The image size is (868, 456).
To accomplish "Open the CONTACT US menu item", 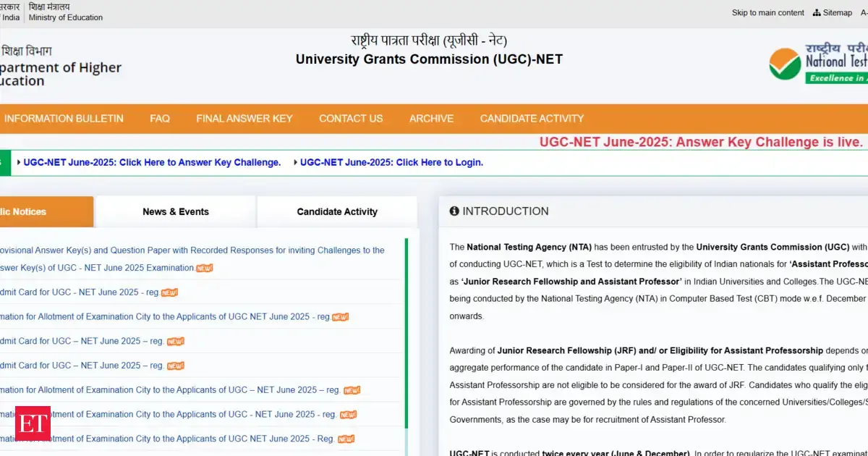I will (x=351, y=119).
